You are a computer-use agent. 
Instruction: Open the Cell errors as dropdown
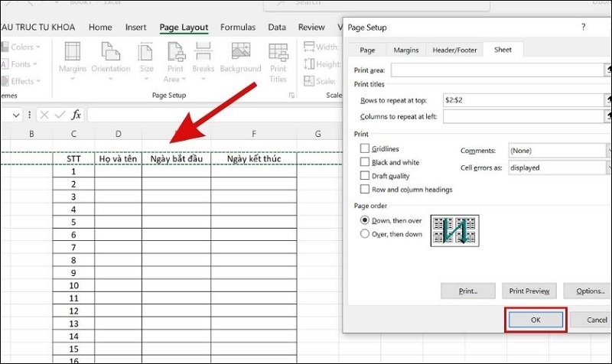pos(558,167)
